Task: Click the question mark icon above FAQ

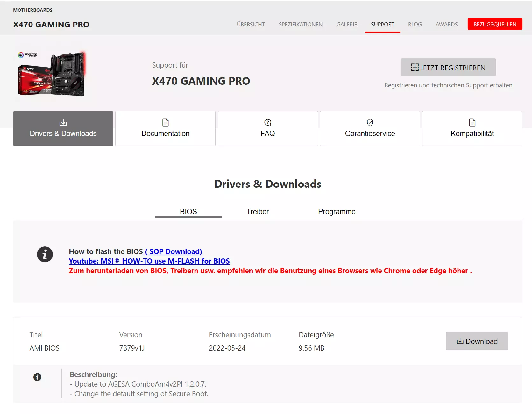Action: tap(268, 122)
